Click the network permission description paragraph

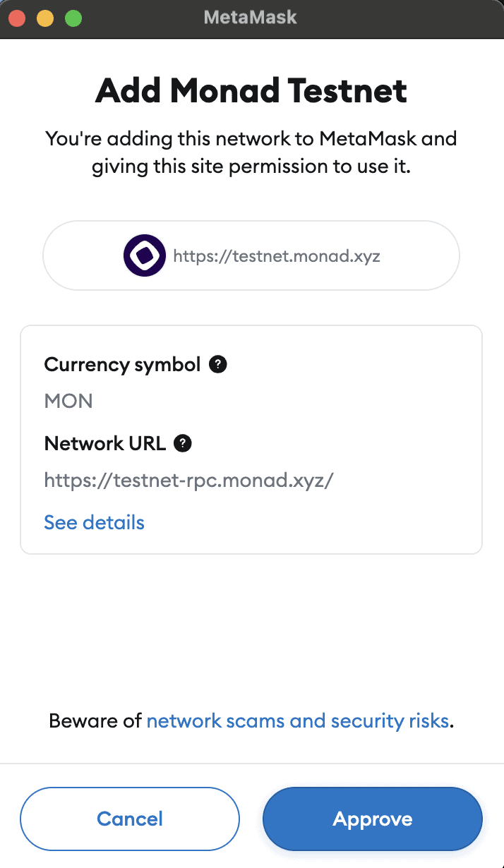pyautogui.click(x=251, y=152)
